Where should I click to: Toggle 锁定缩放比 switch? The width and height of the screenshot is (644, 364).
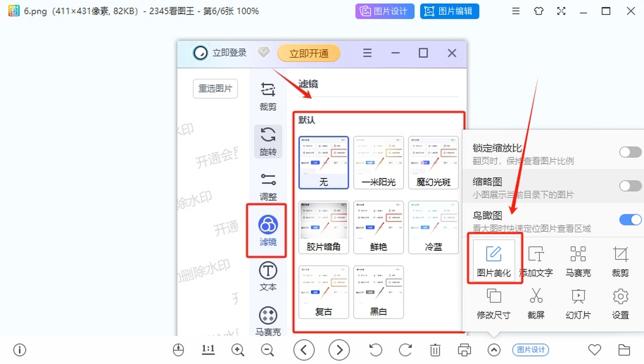pyautogui.click(x=630, y=152)
